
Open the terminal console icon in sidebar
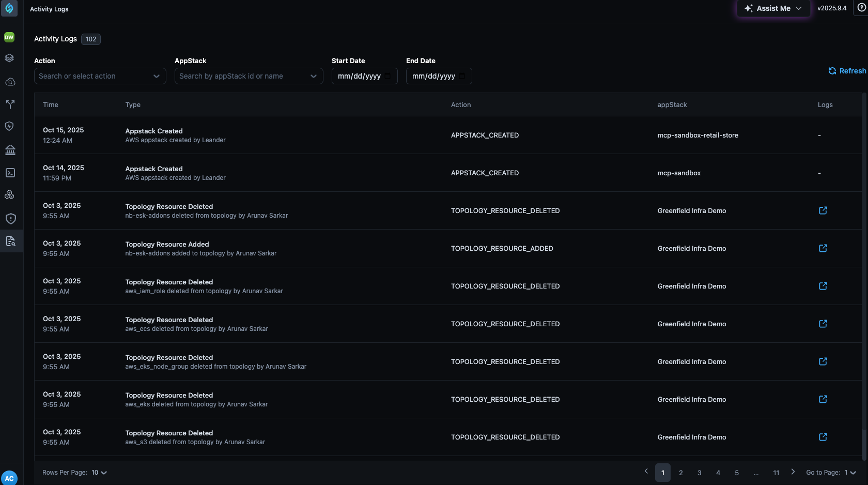(9, 173)
